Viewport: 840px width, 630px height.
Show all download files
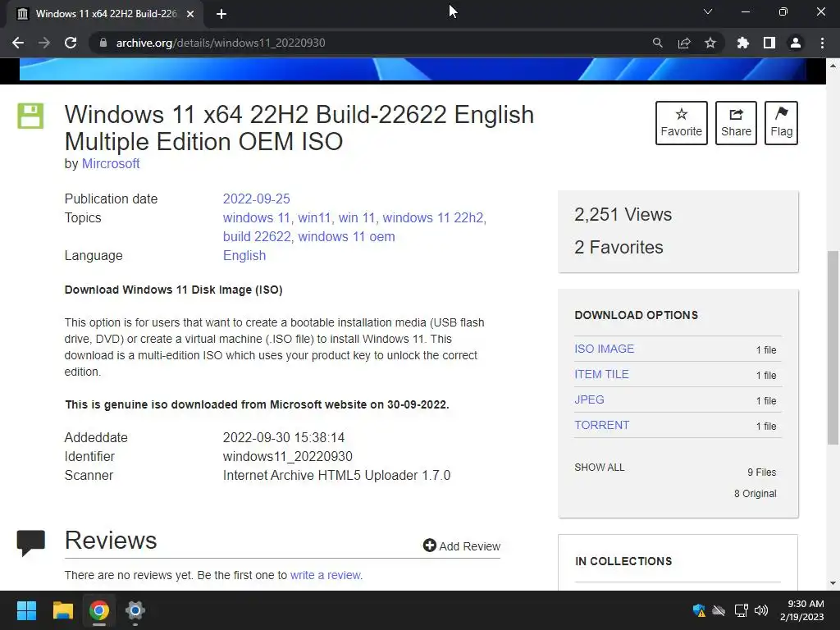600,467
